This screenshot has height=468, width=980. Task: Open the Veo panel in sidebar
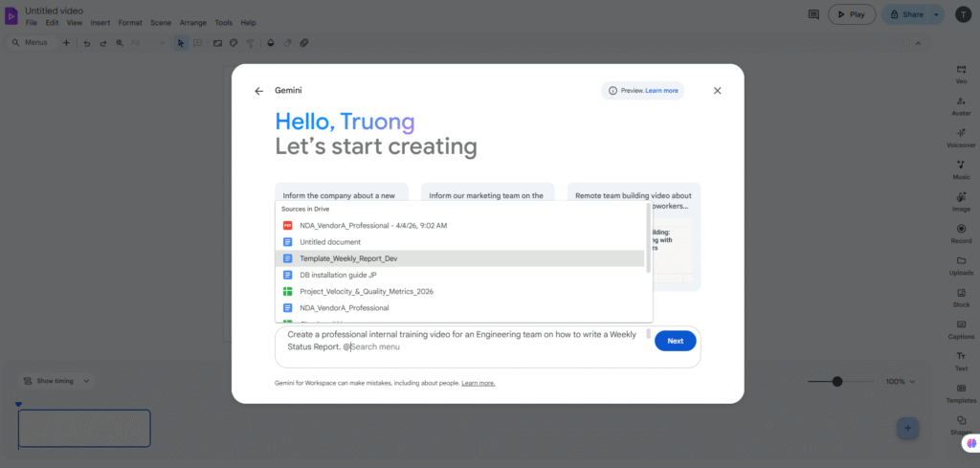click(x=961, y=73)
